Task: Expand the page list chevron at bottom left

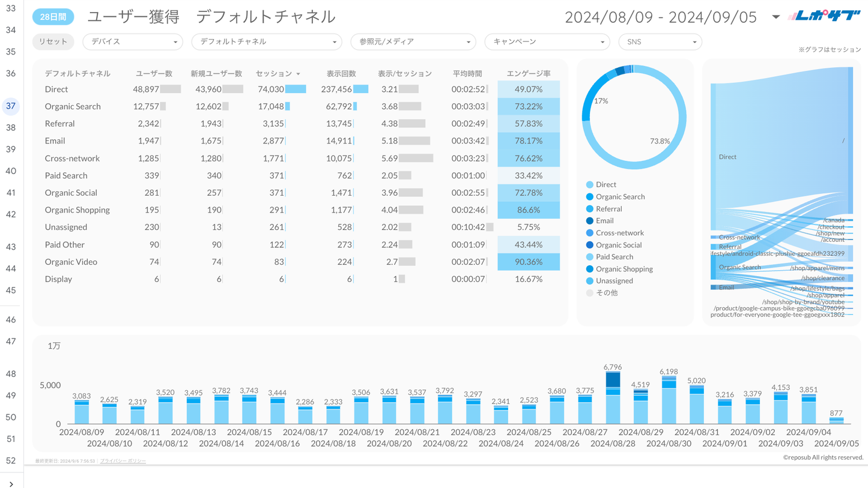Action: point(11,484)
